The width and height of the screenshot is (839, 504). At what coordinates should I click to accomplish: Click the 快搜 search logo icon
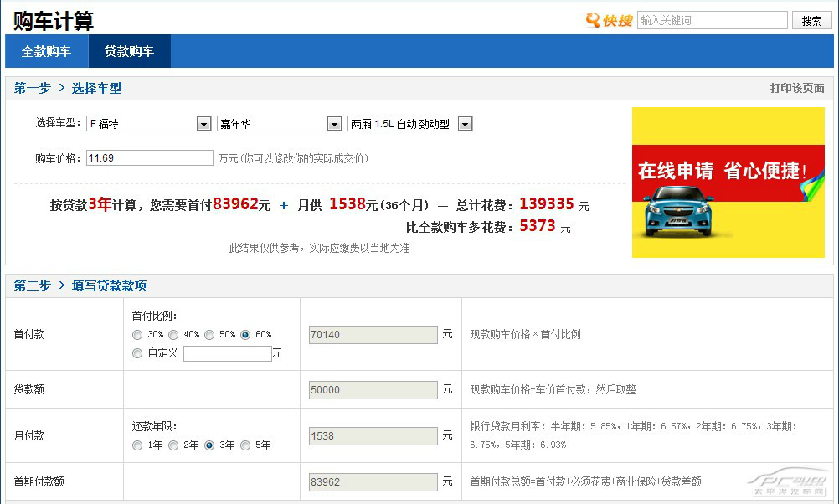tap(608, 20)
